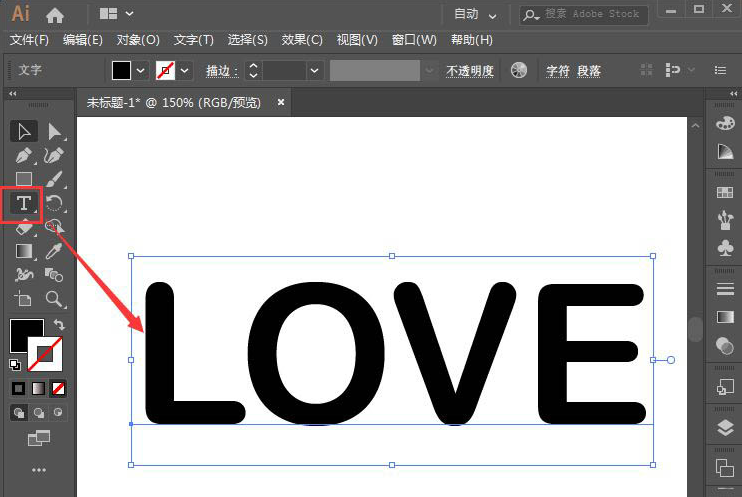Open the Artboards panel
742x497 pixels.
[x=725, y=468]
